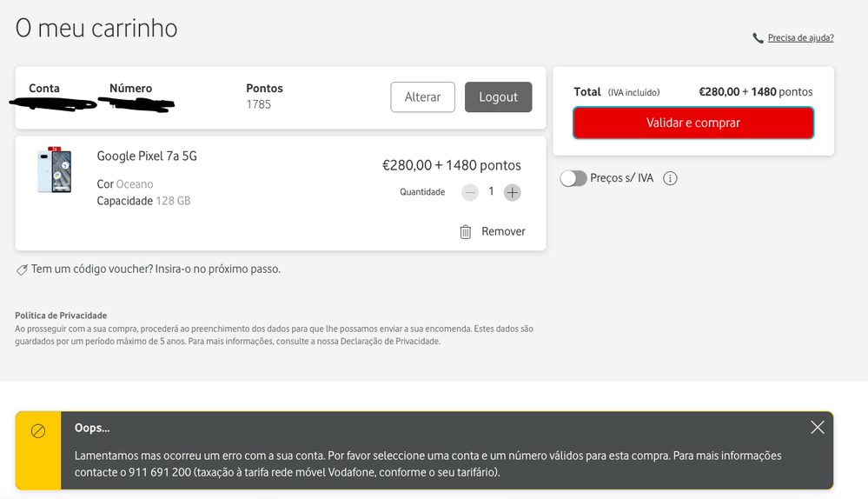Decrease quantity with the minus button
The image size is (868, 499).
pyautogui.click(x=470, y=192)
